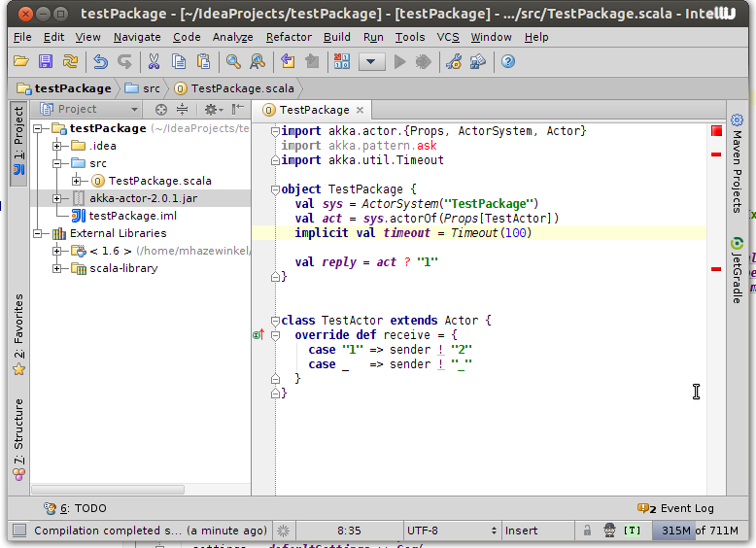Viewport: 756px width, 548px height.
Task: Toggle the [T] type-aware highlighting indicator
Action: [x=632, y=531]
